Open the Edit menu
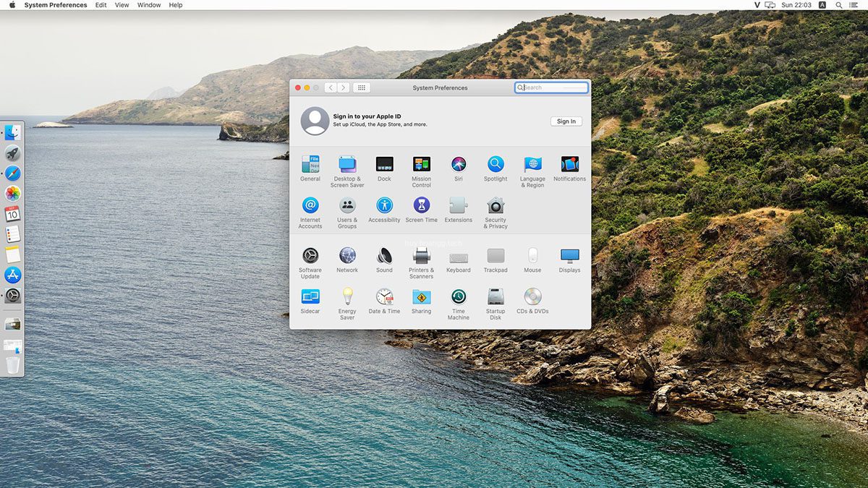Screen dimensions: 868x488 pyautogui.click(x=101, y=5)
